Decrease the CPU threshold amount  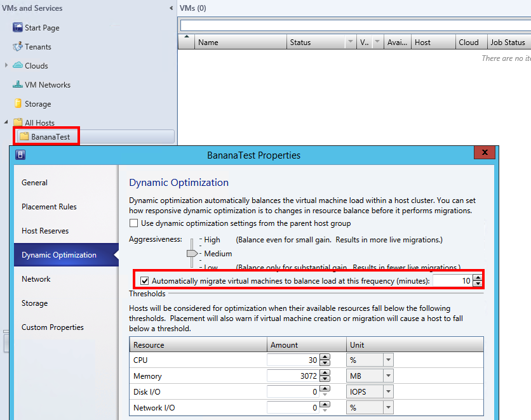pos(325,363)
